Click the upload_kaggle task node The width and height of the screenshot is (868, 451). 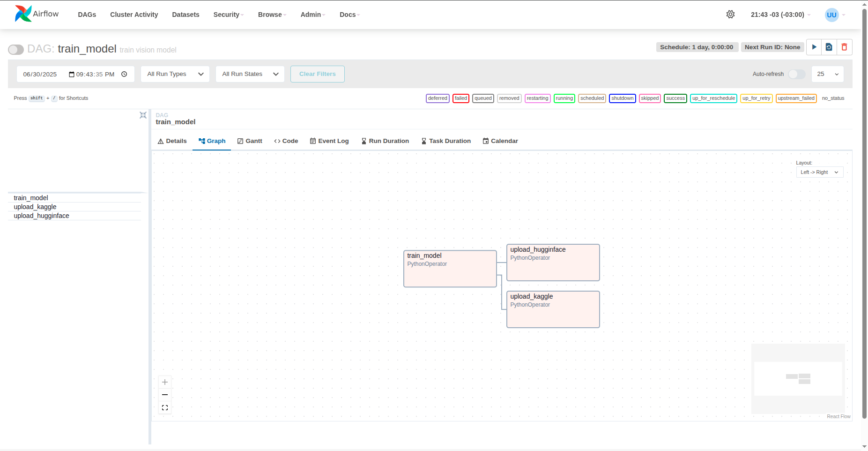[x=553, y=309]
